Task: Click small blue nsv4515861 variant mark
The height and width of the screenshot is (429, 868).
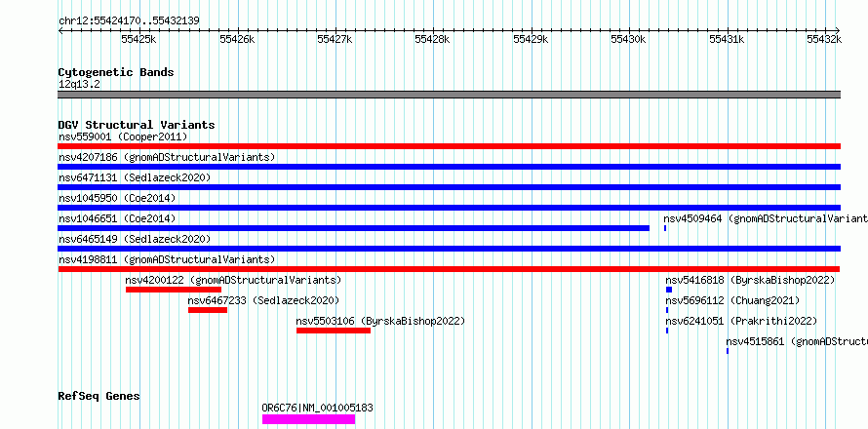Action: click(728, 351)
